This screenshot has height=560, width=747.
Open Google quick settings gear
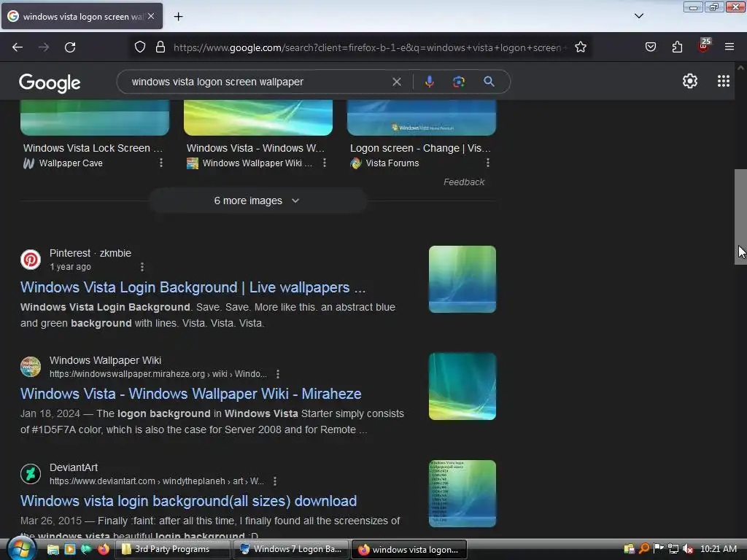[690, 82]
